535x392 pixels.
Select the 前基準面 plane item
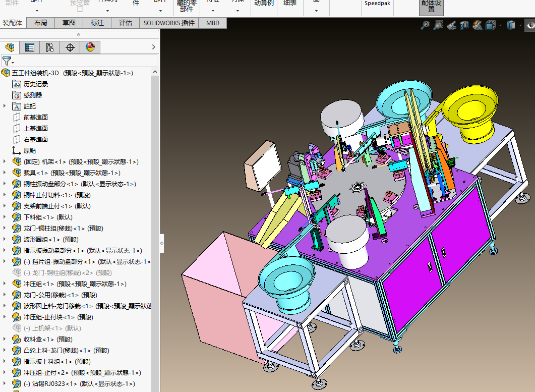(35, 117)
